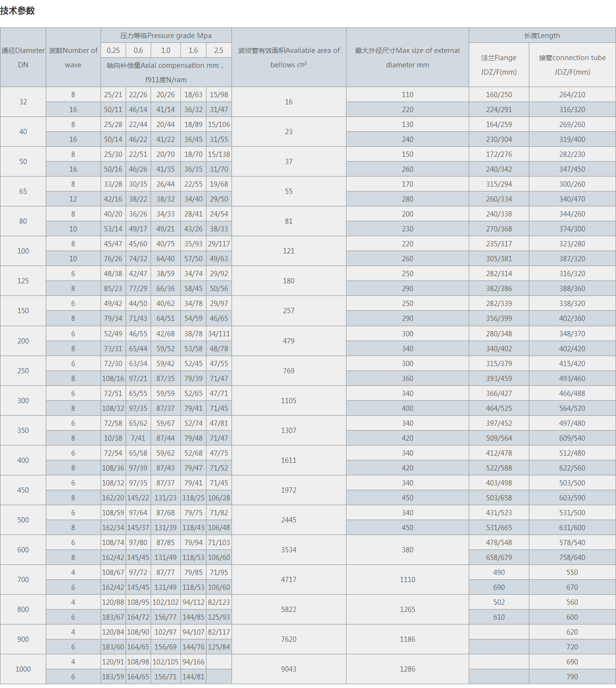Click the 0.25 pressure grade column header
616x688 pixels.
[x=113, y=51]
